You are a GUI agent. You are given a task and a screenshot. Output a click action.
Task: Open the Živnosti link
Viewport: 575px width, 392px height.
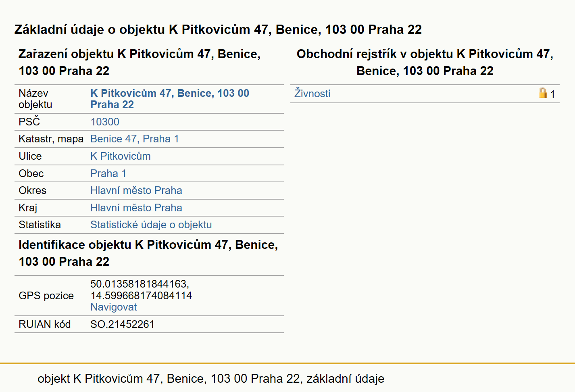click(312, 94)
